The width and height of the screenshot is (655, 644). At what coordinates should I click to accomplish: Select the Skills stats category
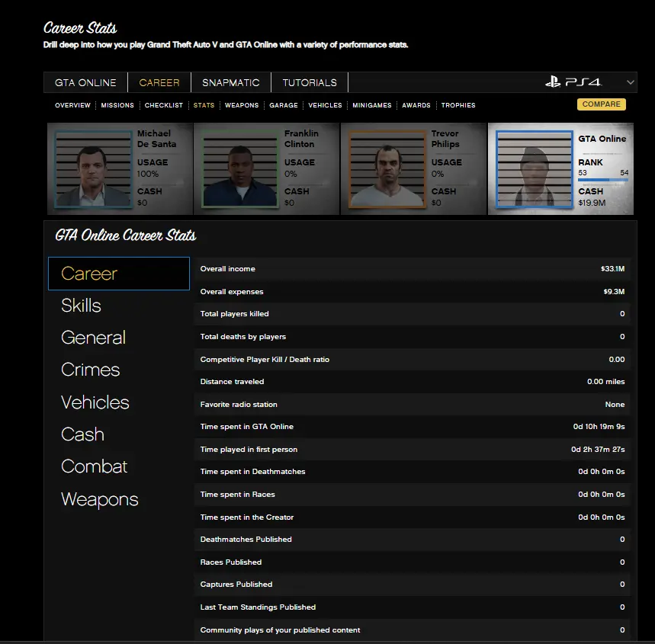point(82,306)
